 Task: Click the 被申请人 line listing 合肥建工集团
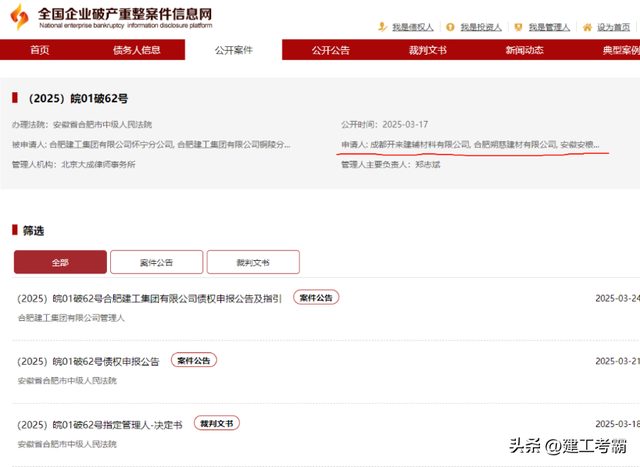(151, 145)
